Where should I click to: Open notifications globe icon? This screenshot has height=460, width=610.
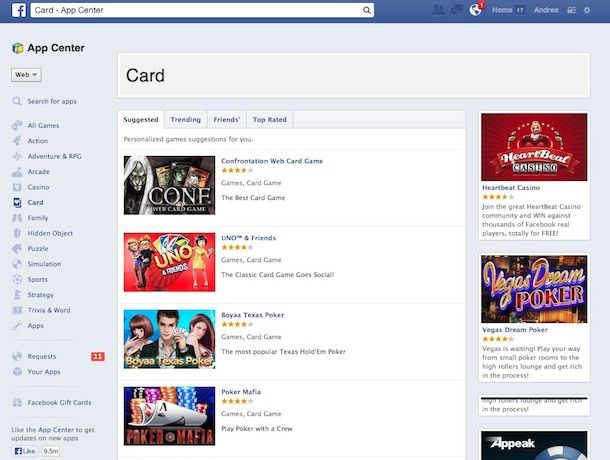point(475,10)
